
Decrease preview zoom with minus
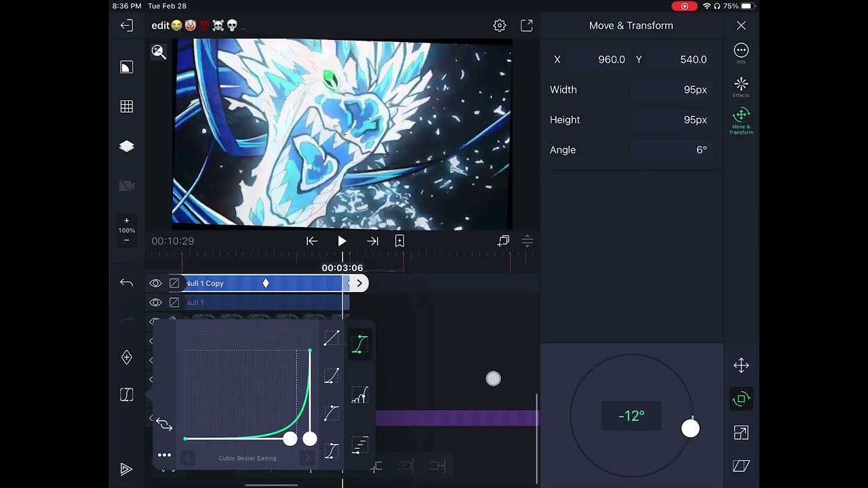click(127, 241)
